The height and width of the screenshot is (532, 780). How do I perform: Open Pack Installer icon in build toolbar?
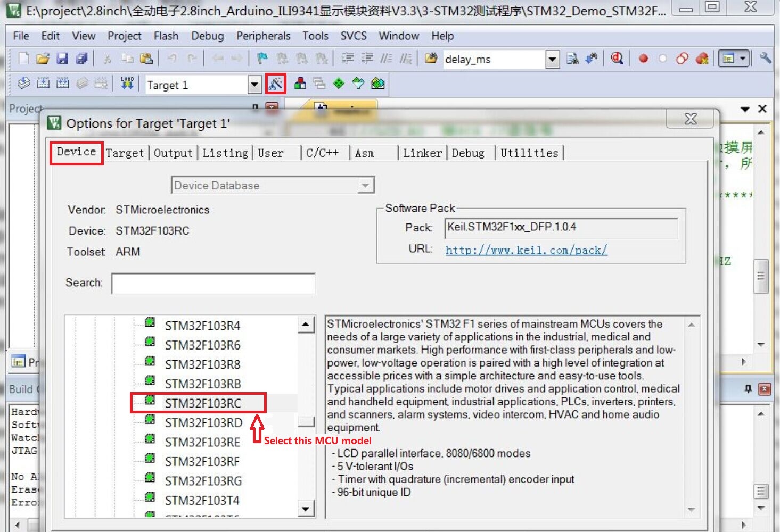[378, 84]
